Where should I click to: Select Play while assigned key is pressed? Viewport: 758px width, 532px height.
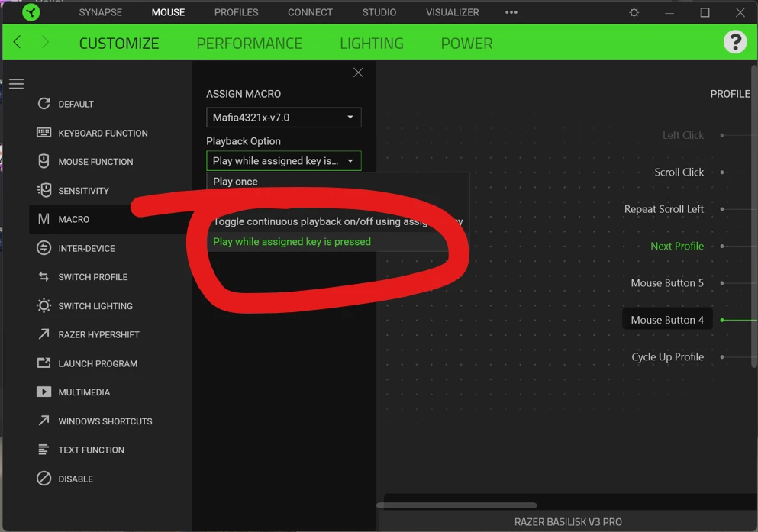point(337,242)
